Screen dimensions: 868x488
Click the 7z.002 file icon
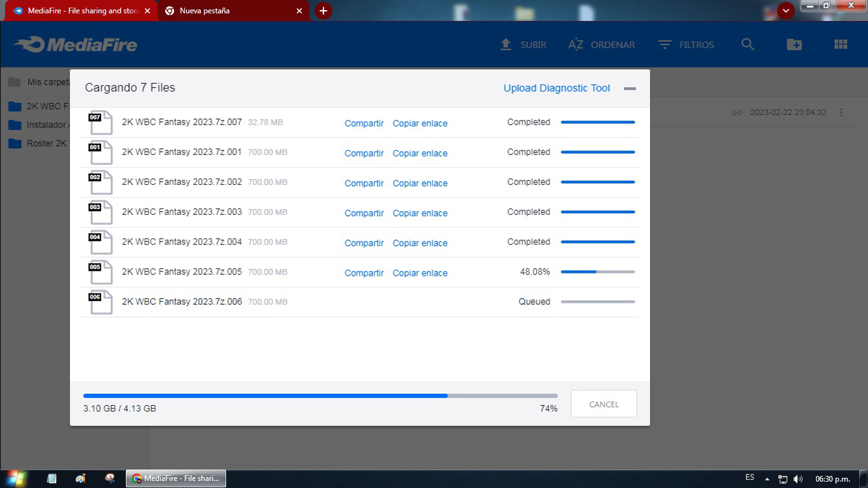(x=100, y=182)
